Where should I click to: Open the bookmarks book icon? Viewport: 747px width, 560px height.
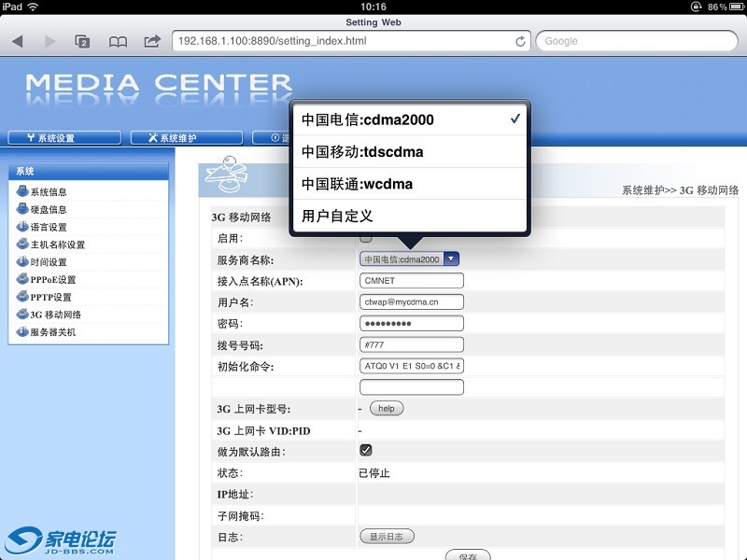click(x=118, y=42)
